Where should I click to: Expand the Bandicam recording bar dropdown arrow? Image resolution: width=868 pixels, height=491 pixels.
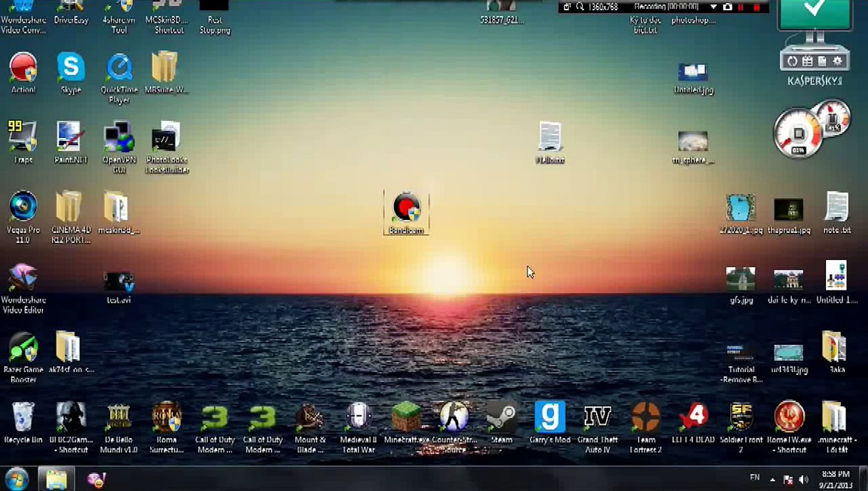713,7
